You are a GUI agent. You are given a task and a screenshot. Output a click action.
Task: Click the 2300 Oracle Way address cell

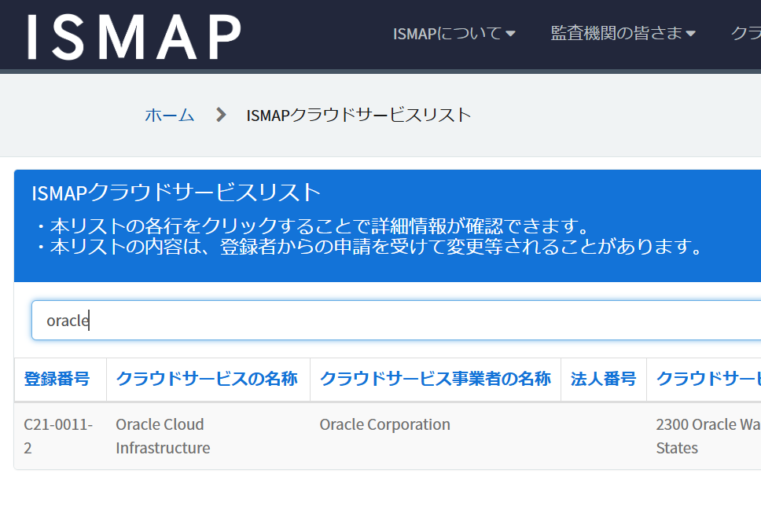point(704,436)
